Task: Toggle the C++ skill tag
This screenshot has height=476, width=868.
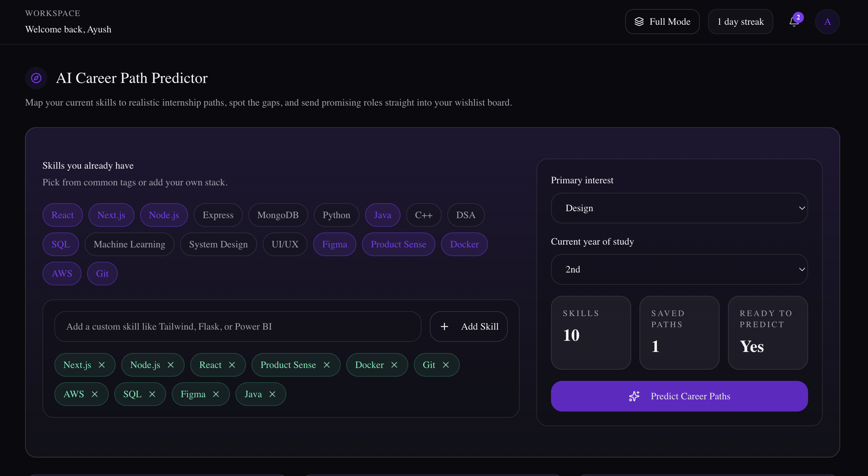Action: pos(424,215)
